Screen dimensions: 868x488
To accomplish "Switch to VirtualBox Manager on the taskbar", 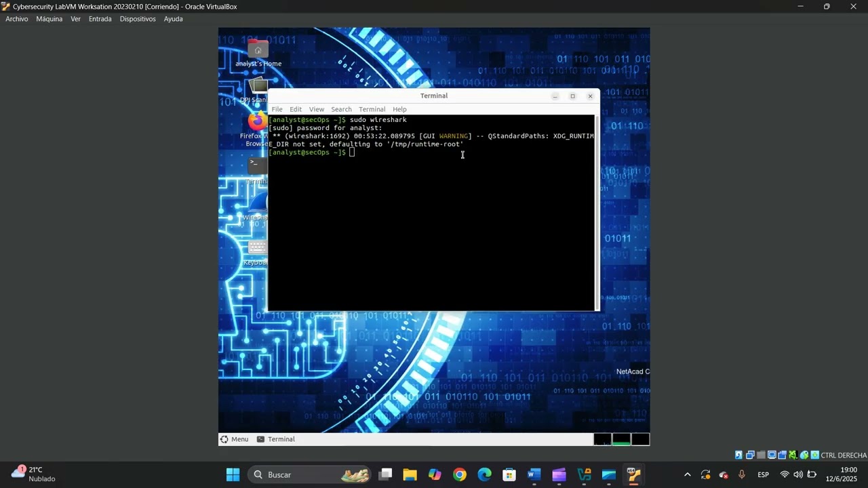I will pyautogui.click(x=584, y=474).
